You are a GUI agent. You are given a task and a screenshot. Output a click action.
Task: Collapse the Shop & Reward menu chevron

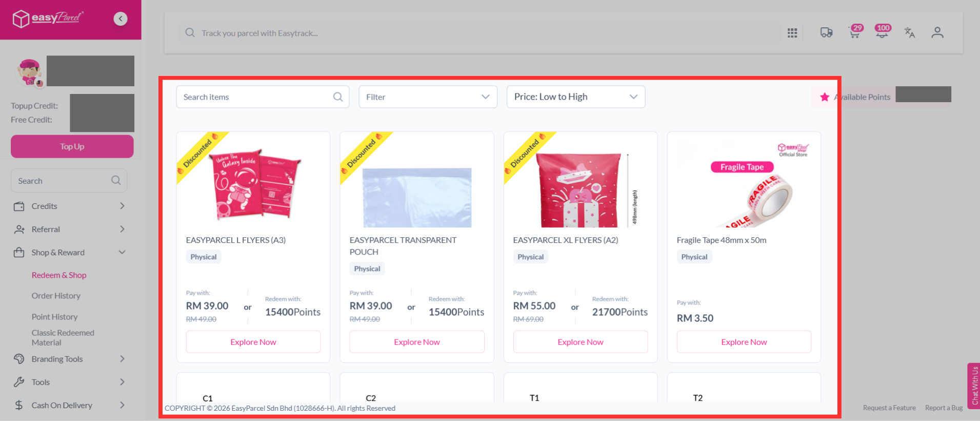pyautogui.click(x=122, y=252)
